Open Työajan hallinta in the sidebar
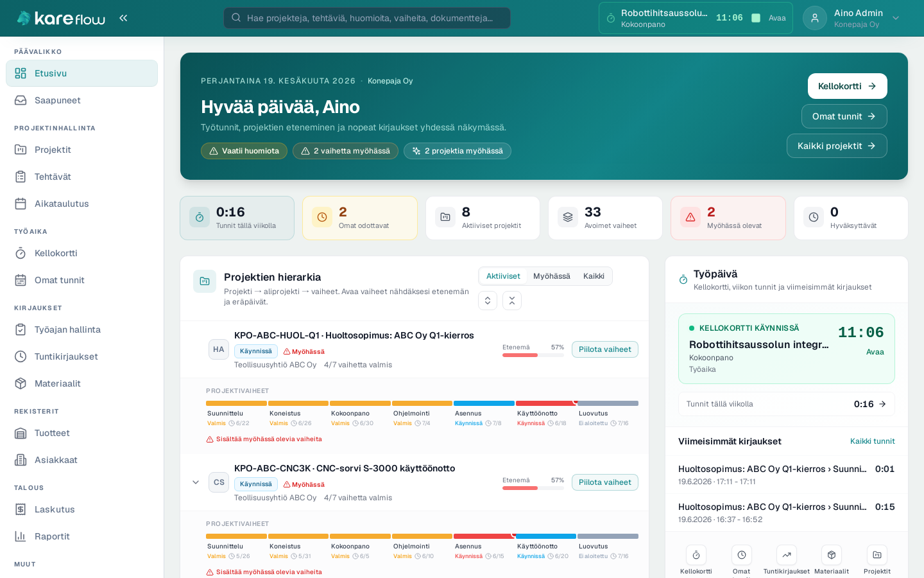Screen dimensions: 924x578 click(81, 329)
